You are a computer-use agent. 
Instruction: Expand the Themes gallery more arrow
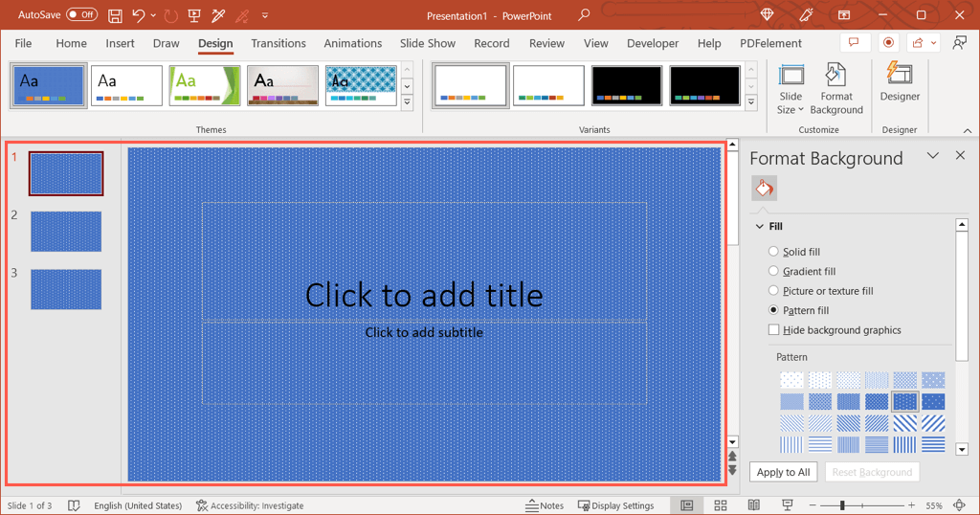point(408,101)
